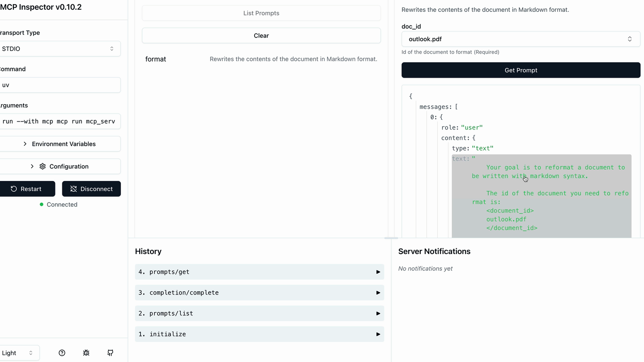Click 'Id of the document to format' hint
This screenshot has width=644, height=362.
point(450,52)
